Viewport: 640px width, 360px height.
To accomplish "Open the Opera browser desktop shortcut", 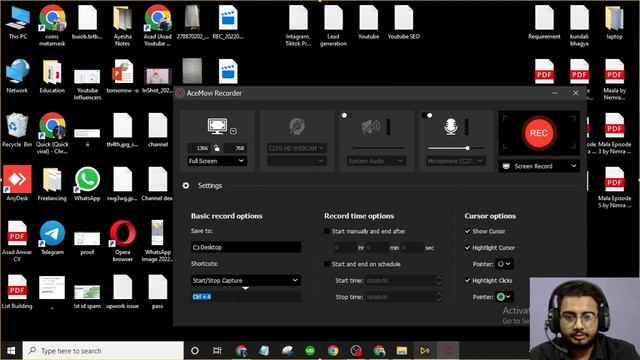I will 122,240.
